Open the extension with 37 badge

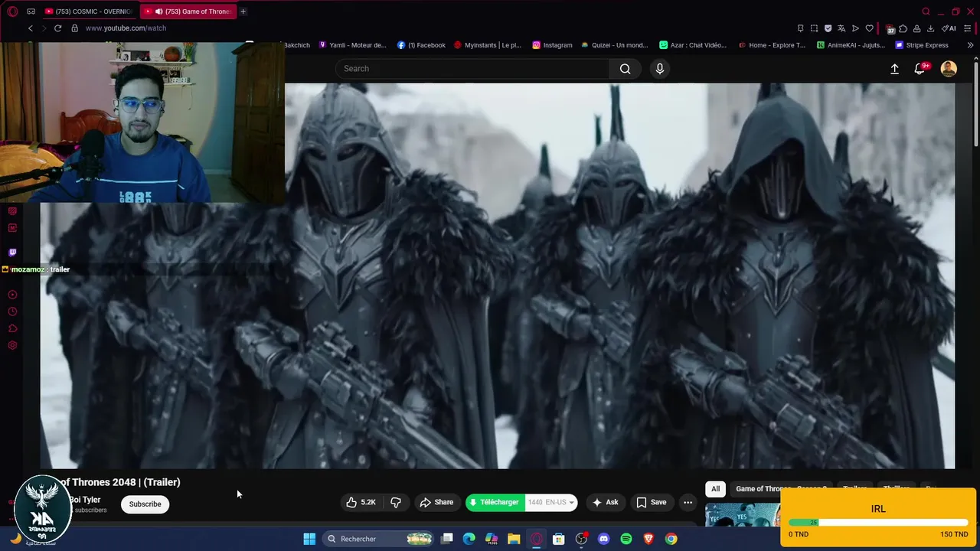click(890, 29)
